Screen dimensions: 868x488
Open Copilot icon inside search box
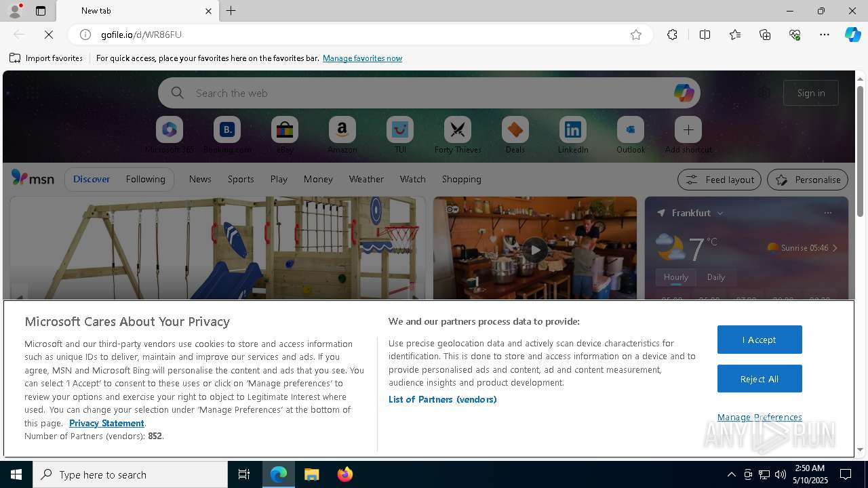click(684, 93)
